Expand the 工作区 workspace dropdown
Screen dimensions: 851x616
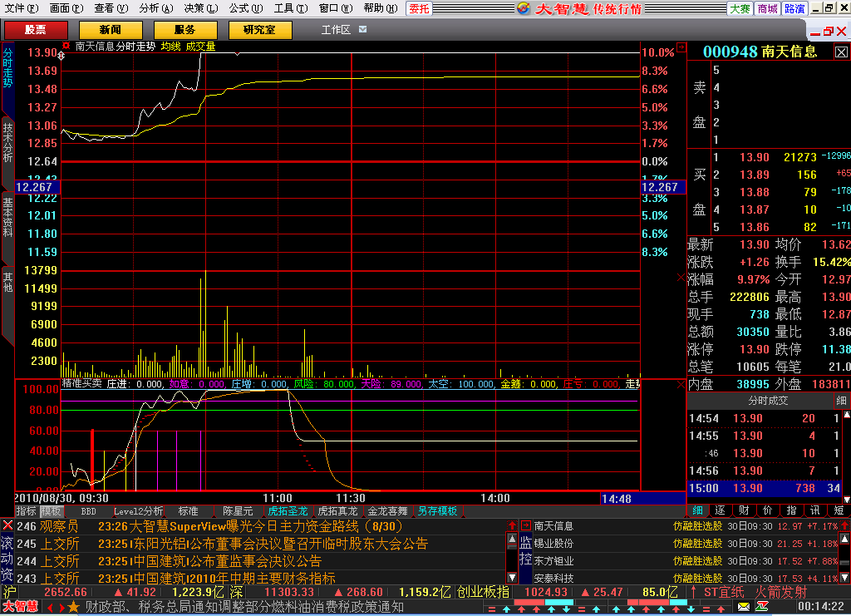[x=362, y=29]
